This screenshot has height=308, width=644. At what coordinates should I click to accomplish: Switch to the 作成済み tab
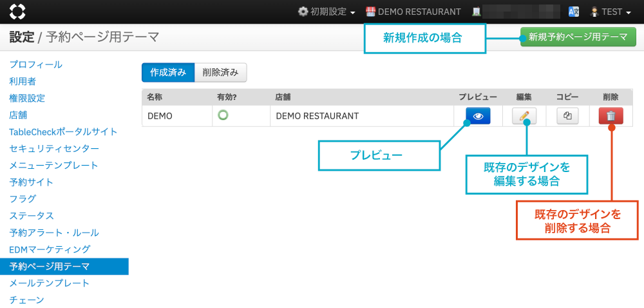[167, 73]
